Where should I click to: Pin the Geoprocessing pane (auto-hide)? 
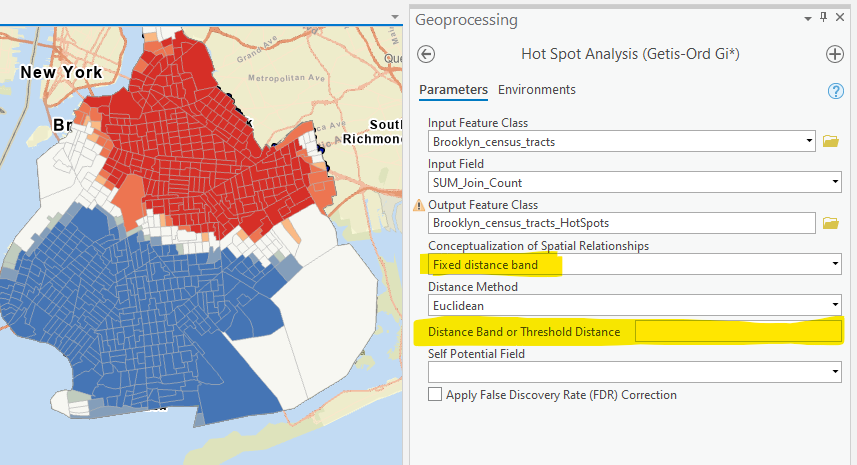(824, 17)
